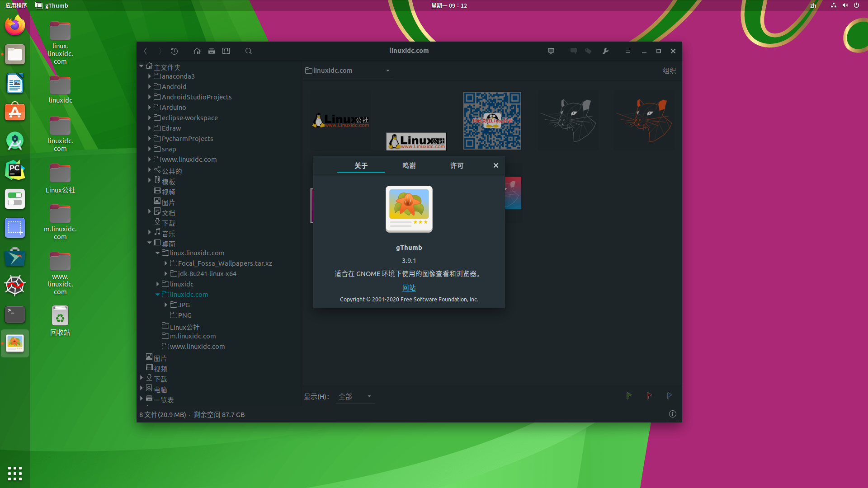Select the orange cat wallpaper thumbnail
Image resolution: width=868 pixels, height=488 pixels.
pos(644,121)
